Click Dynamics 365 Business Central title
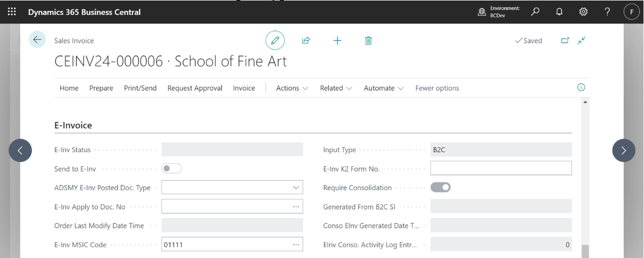Image resolution: width=644 pixels, height=258 pixels. point(85,12)
